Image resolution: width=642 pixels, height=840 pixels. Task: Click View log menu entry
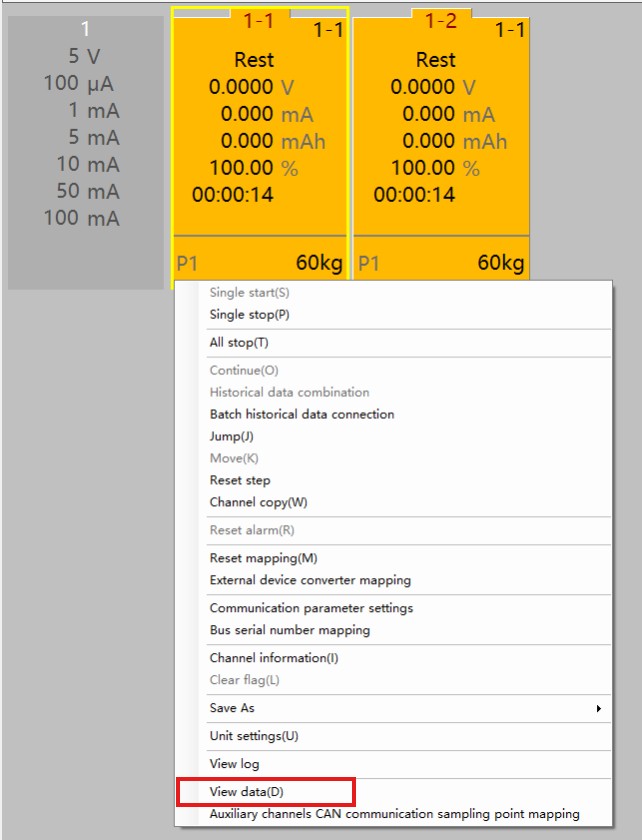(234, 764)
